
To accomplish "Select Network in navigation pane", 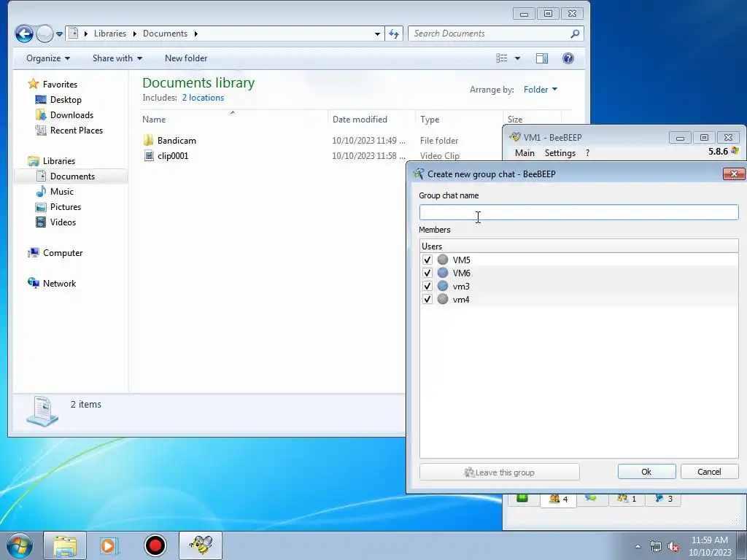I will click(59, 284).
